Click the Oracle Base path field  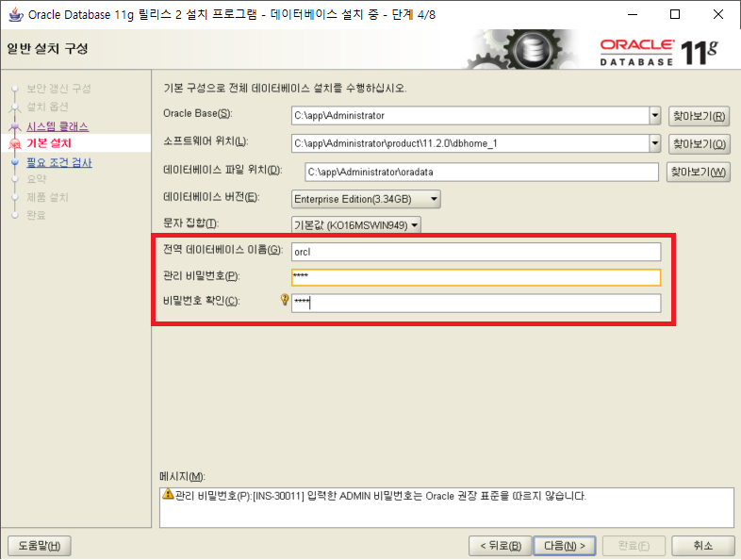[470, 115]
